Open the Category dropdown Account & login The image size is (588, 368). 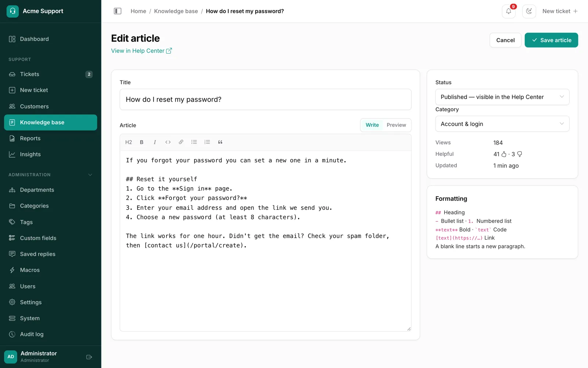502,124
